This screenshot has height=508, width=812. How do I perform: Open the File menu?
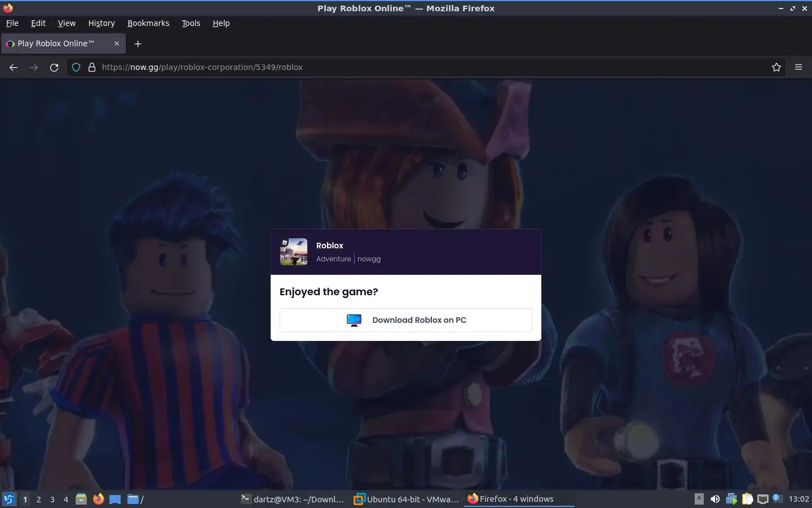pyautogui.click(x=12, y=23)
